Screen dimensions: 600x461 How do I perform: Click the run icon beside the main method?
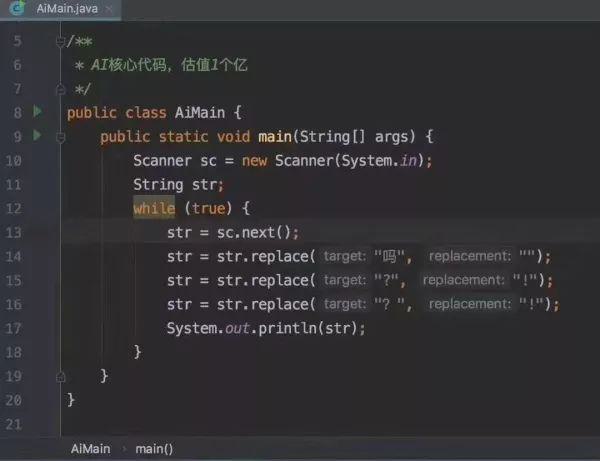pos(38,135)
